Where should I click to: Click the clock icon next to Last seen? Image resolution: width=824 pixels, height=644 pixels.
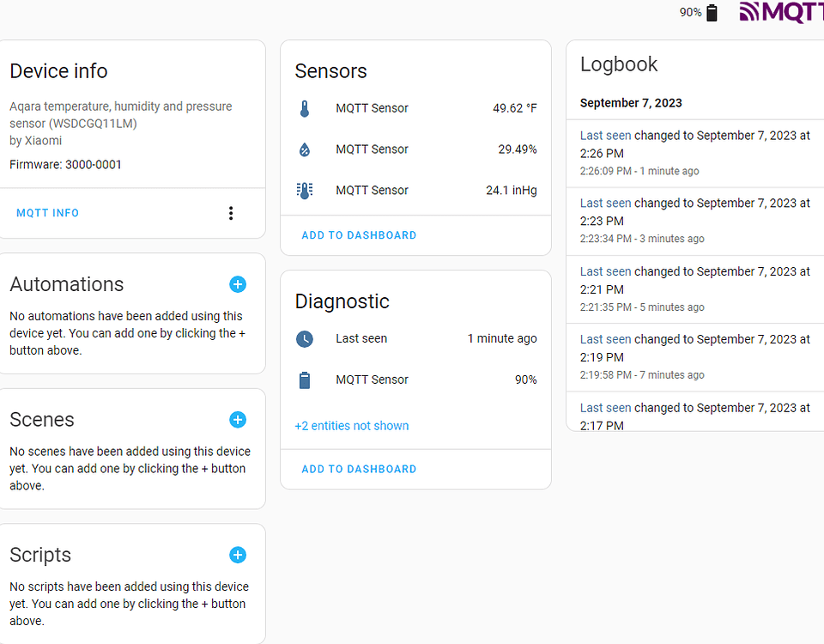[x=305, y=338]
